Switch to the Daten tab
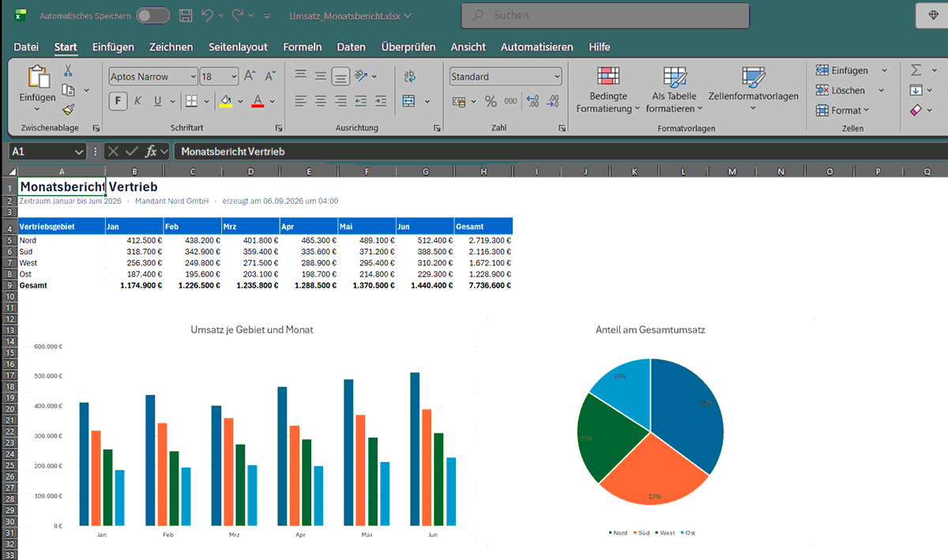Image resolution: width=948 pixels, height=560 pixels. click(x=351, y=47)
